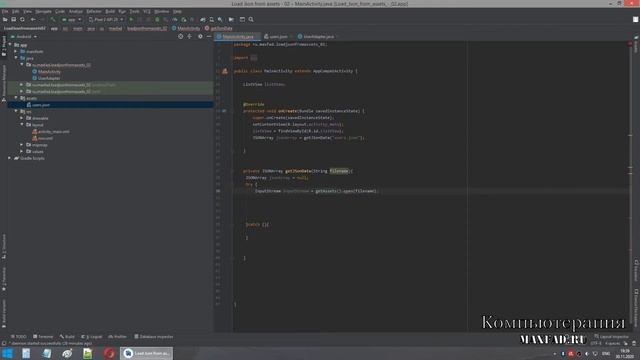This screenshot has height=360, width=640.
Task: Open the Help menu
Action: click(177, 11)
